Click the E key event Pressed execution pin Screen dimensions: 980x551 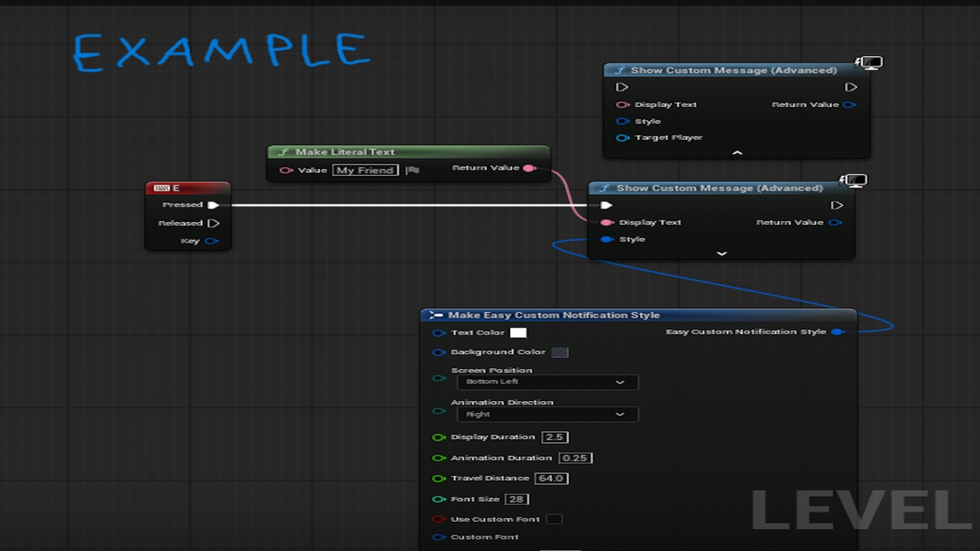coord(214,205)
